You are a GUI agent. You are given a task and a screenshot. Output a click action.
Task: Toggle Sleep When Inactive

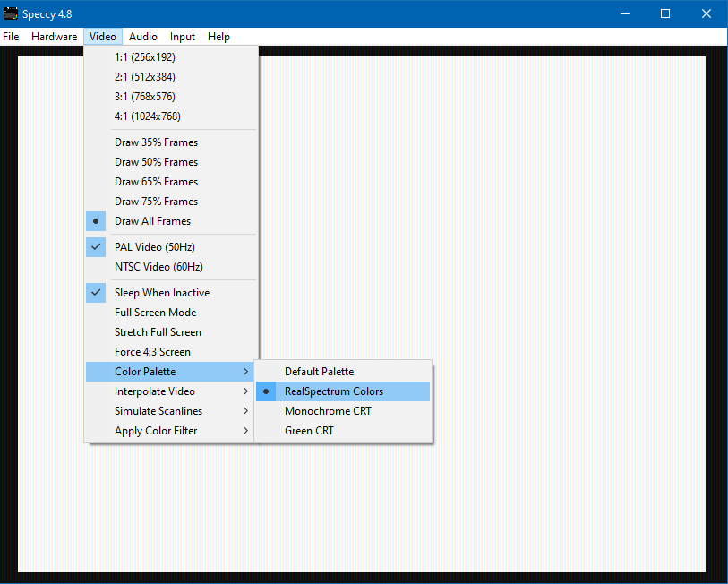click(171, 293)
